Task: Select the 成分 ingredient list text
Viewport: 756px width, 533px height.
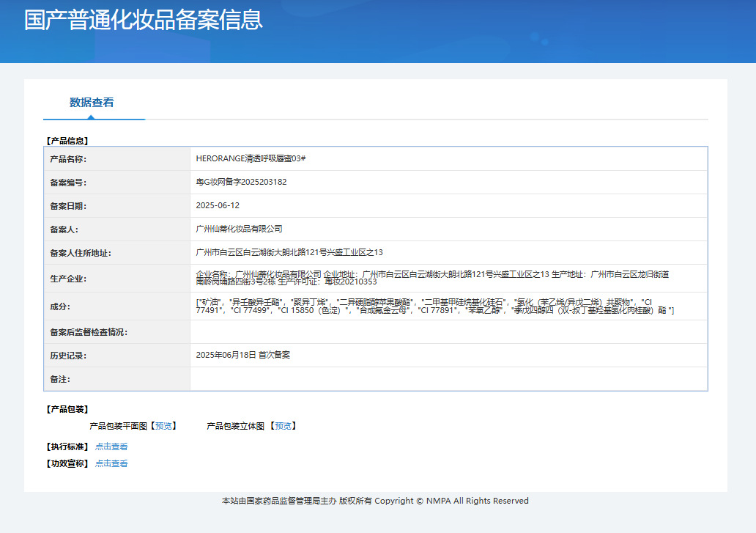Action: click(435, 306)
